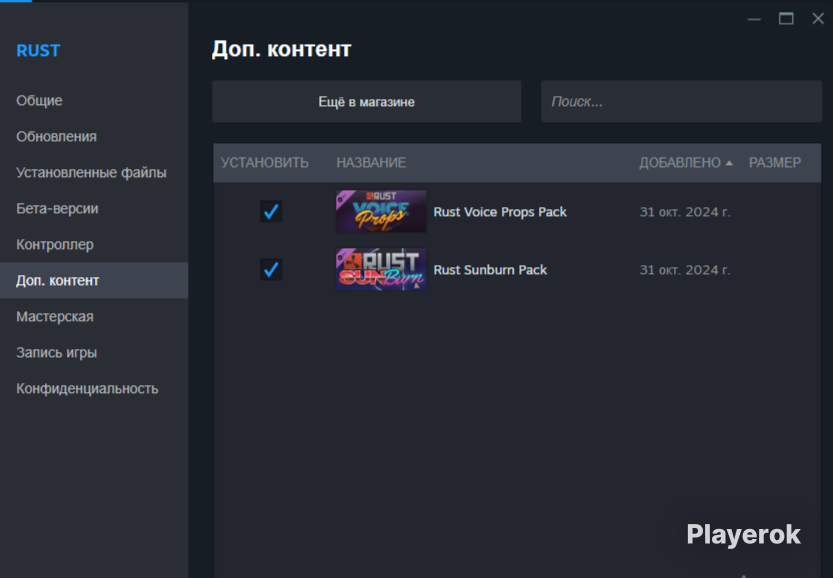This screenshot has height=578, width=833.
Task: Select the Rust Voice Props Pack name
Action: tap(500, 212)
